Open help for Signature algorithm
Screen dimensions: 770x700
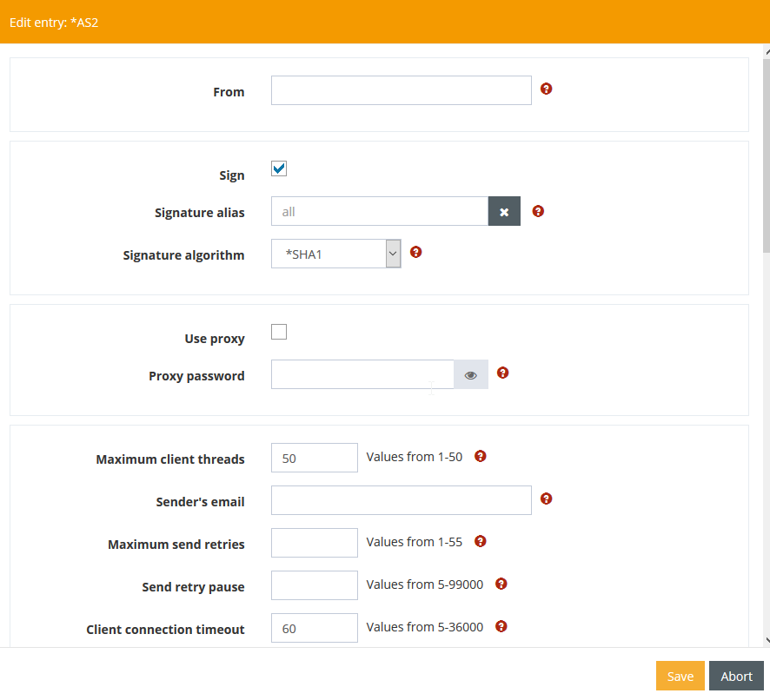[415, 253]
